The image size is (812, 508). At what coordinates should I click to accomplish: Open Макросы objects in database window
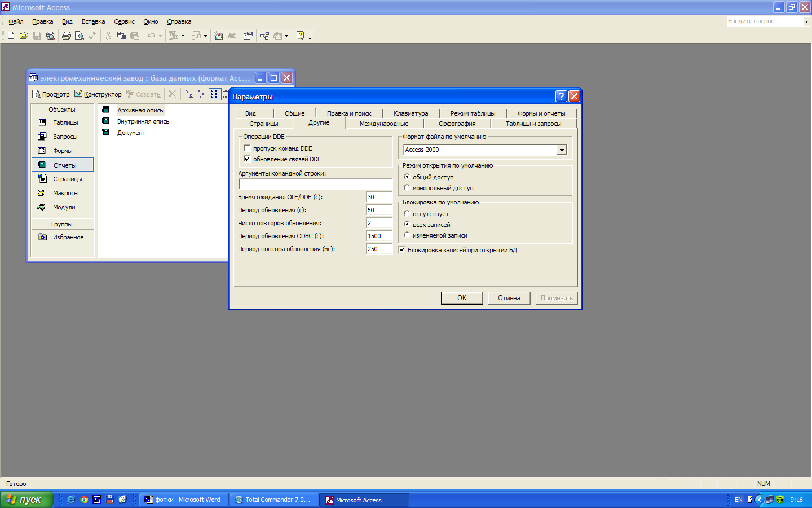pos(63,193)
